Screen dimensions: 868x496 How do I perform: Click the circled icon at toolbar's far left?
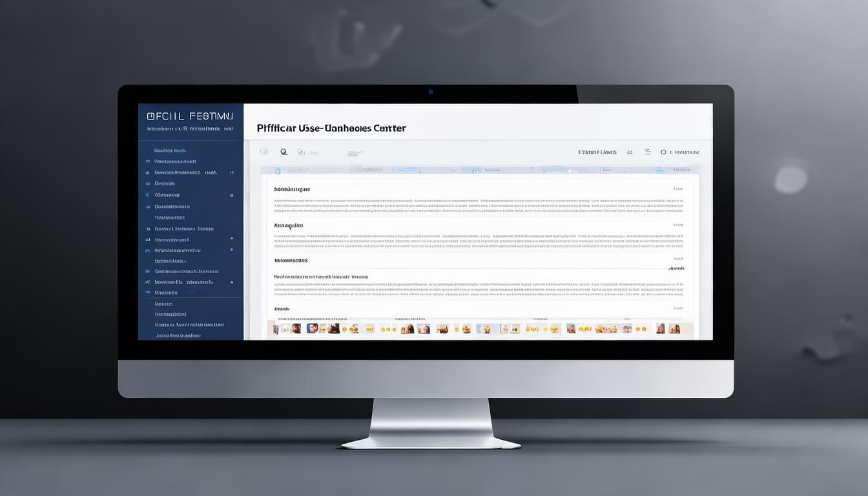[x=263, y=152]
